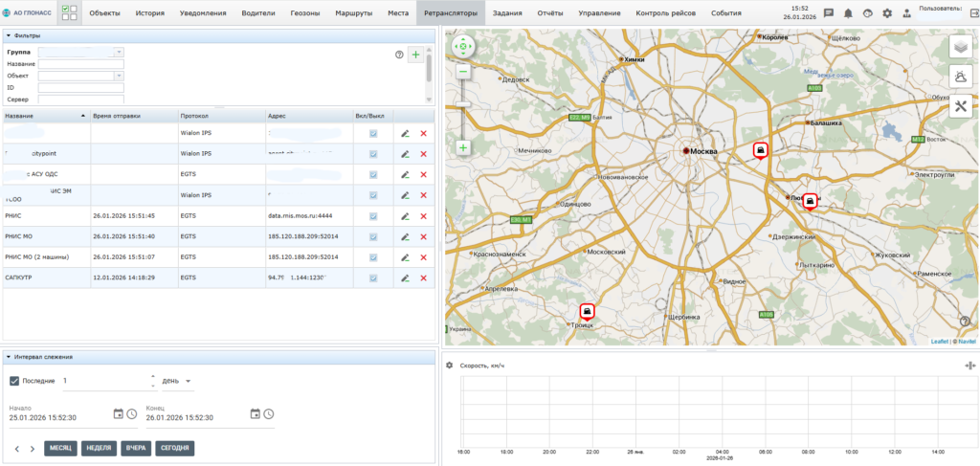Toggle the Последние checkbox
This screenshot has height=466, width=980.
[14, 381]
